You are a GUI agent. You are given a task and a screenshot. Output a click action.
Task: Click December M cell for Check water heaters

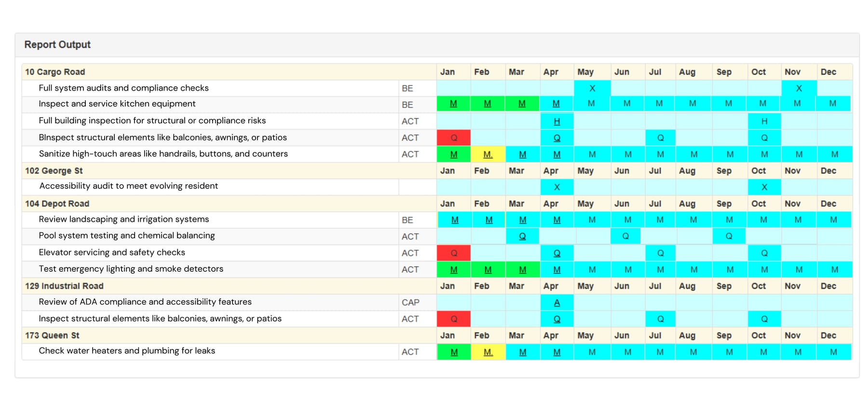tap(834, 352)
